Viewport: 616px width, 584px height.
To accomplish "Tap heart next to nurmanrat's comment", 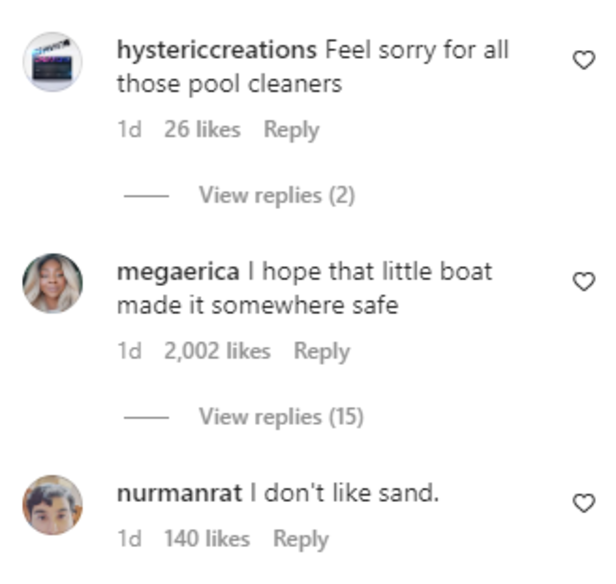I will tap(583, 503).
